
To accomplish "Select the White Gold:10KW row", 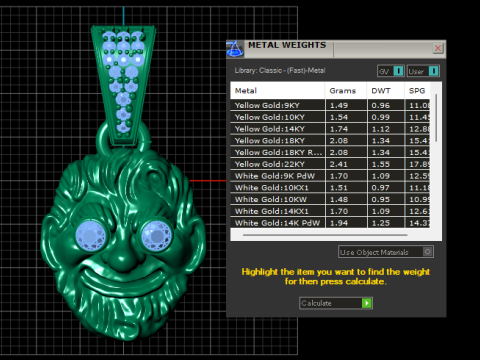I will [330, 199].
